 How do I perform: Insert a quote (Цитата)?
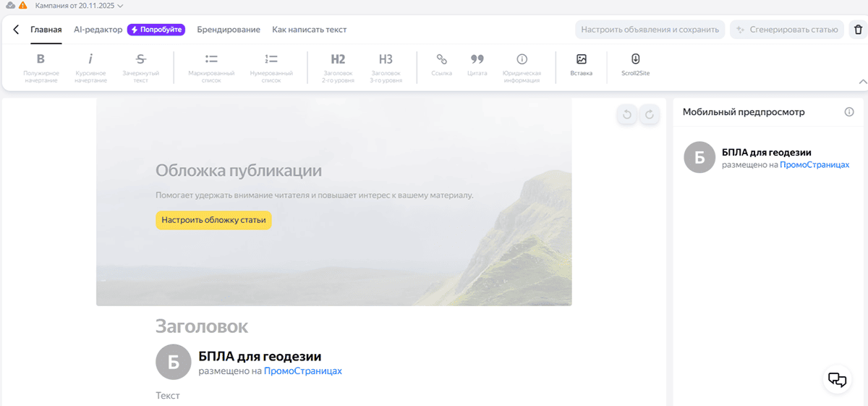(x=477, y=64)
